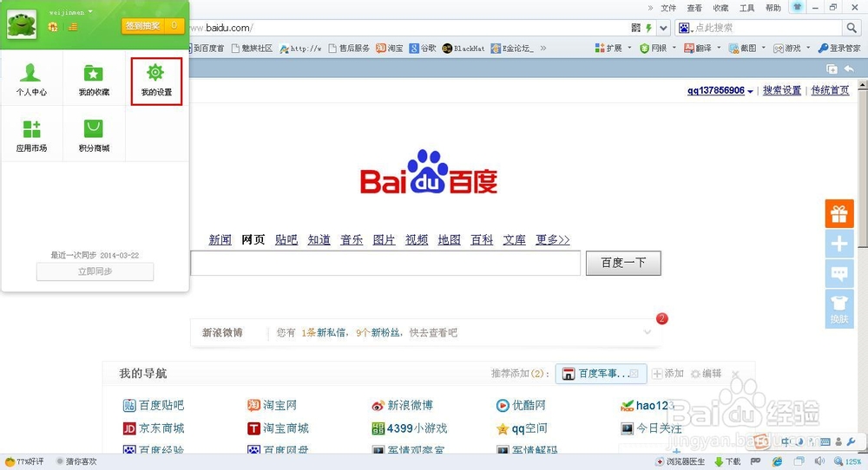Open the BlackHat bookmark

pos(464,49)
